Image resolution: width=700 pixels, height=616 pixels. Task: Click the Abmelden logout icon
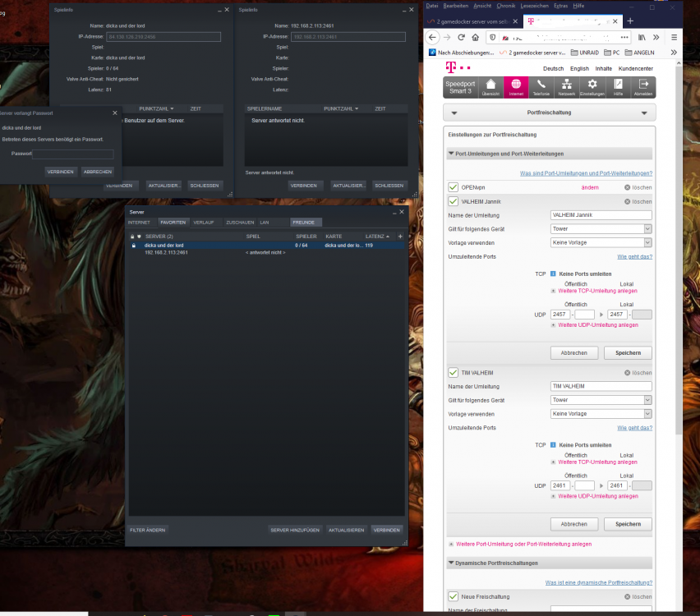tap(643, 87)
